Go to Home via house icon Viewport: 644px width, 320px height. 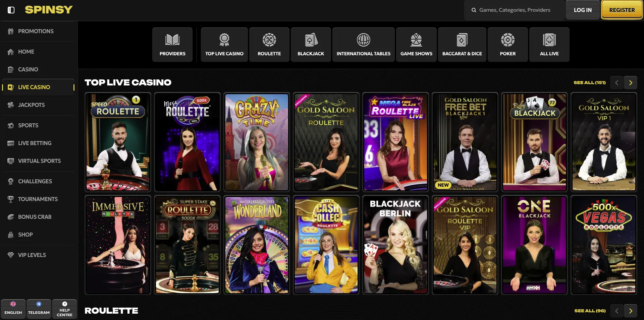(11, 52)
